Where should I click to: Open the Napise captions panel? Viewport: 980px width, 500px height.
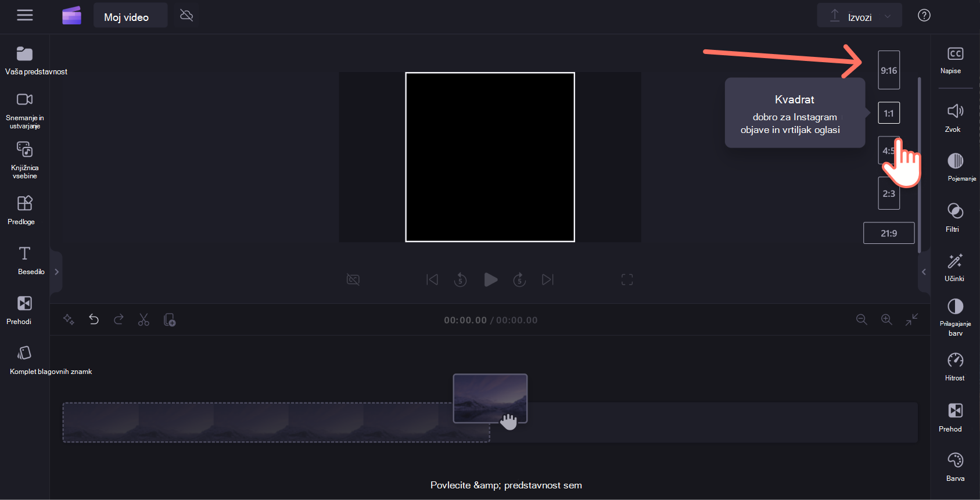coord(955,60)
